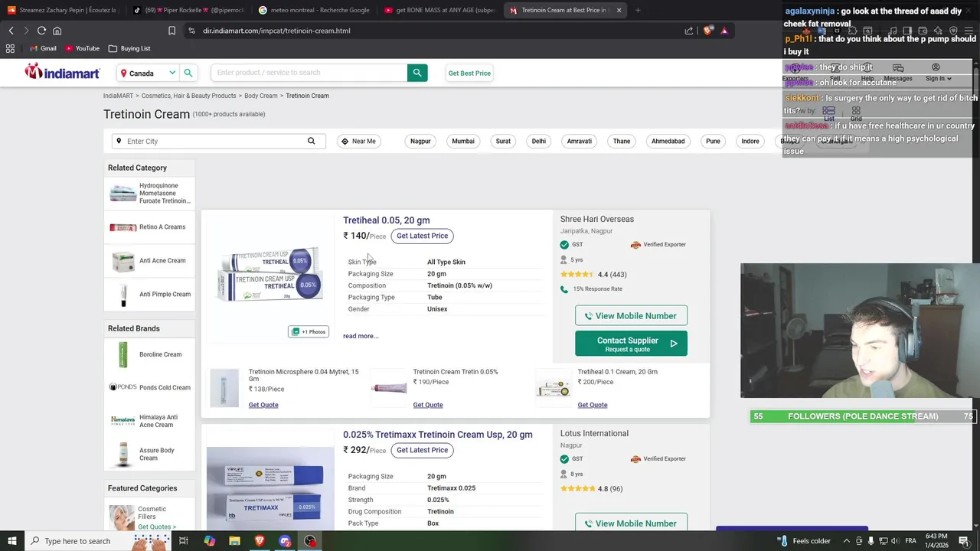Screen dimensions: 980x551
Task: Open Brave browser taskbar icon
Action: (x=260, y=541)
